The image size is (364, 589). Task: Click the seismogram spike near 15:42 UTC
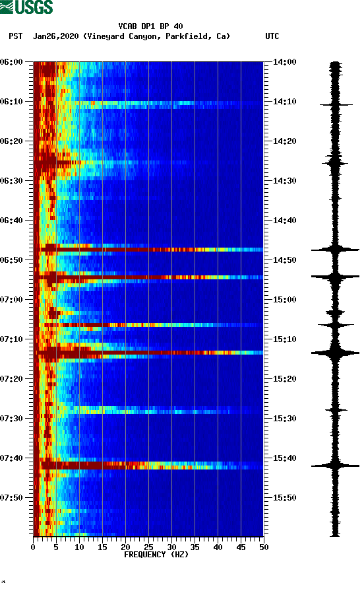(335, 466)
